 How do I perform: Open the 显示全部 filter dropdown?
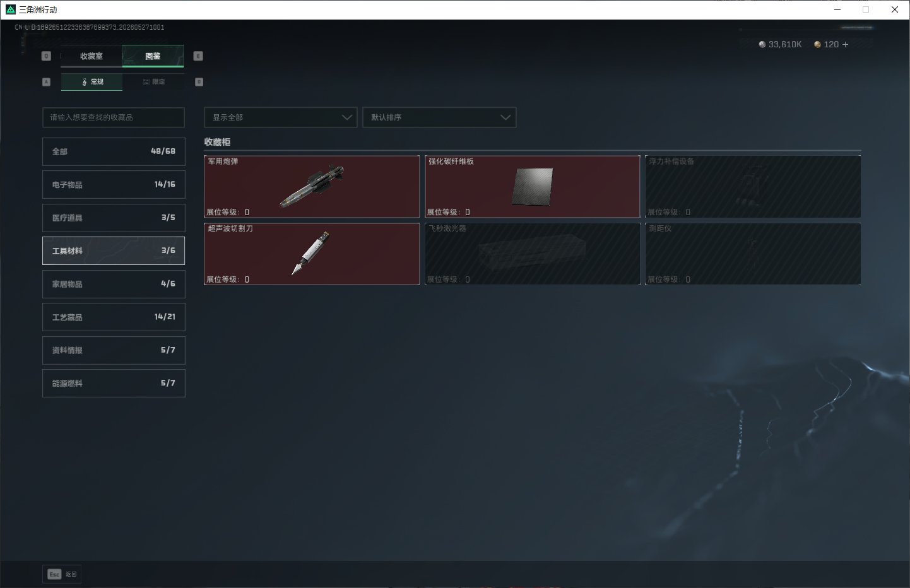tap(281, 117)
